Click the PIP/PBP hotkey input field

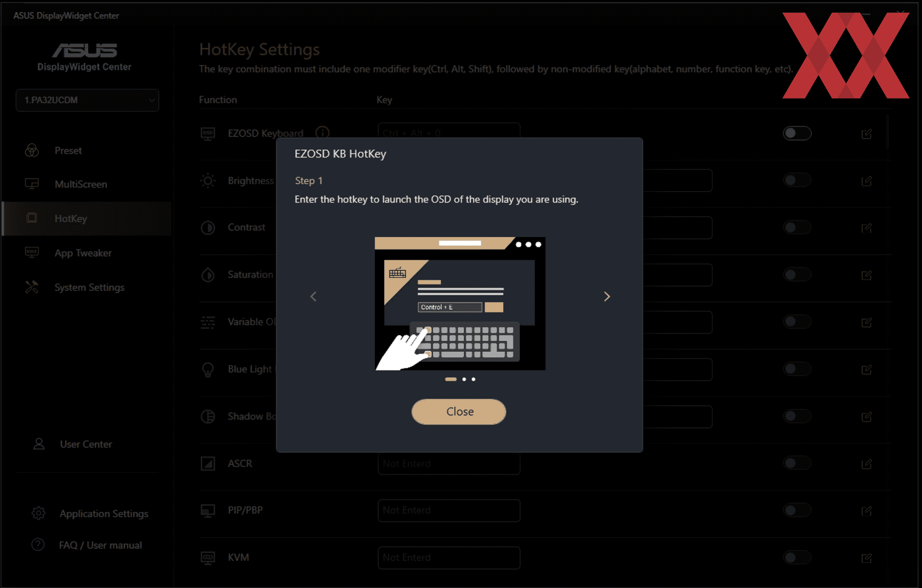pyautogui.click(x=449, y=510)
